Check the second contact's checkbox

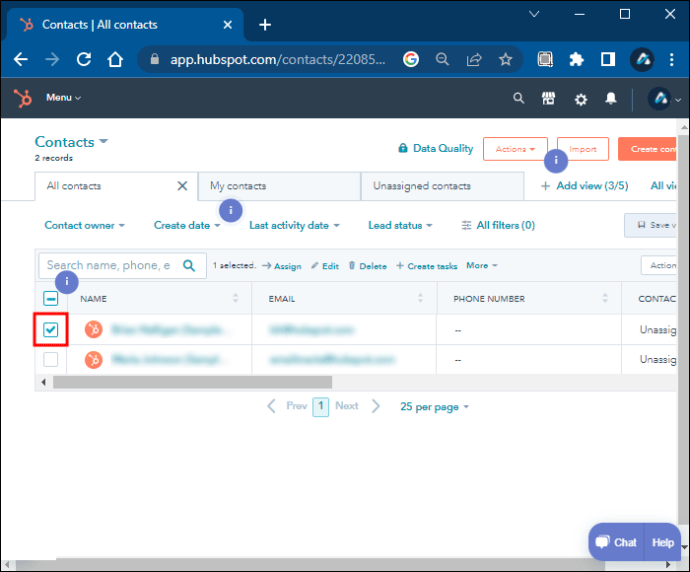click(51, 359)
